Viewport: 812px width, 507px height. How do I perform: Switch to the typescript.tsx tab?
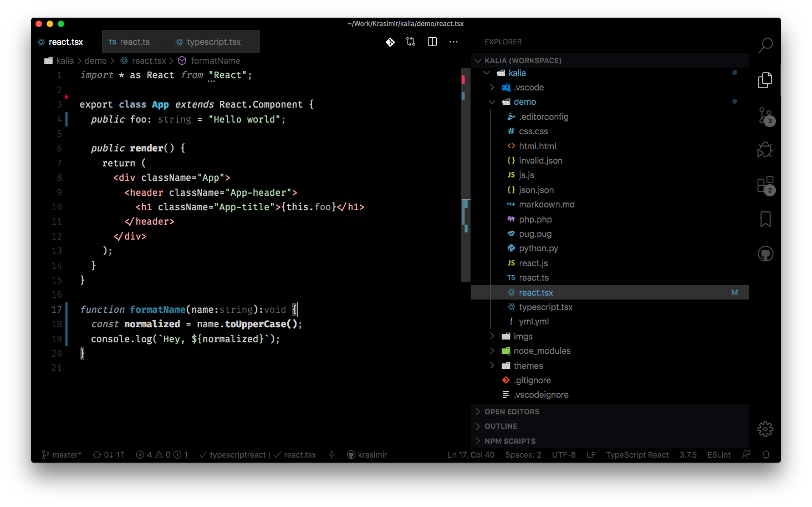[213, 42]
